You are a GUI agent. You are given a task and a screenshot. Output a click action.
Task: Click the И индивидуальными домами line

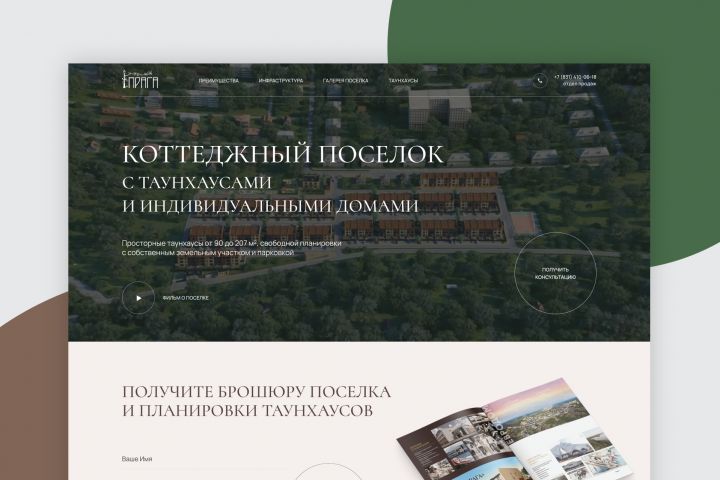270,206
